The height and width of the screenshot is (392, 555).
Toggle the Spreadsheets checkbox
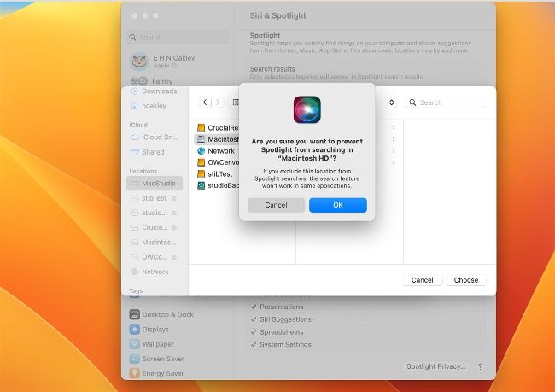(254, 332)
